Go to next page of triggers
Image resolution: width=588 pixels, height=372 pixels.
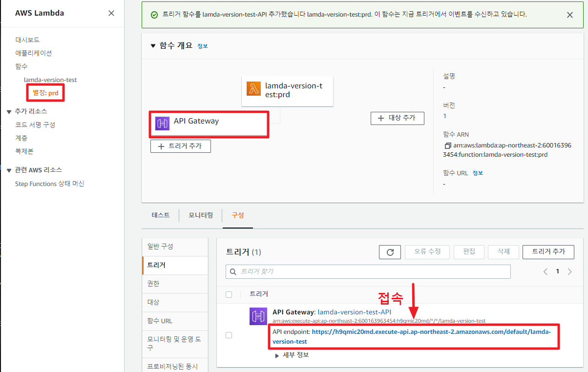(x=569, y=271)
